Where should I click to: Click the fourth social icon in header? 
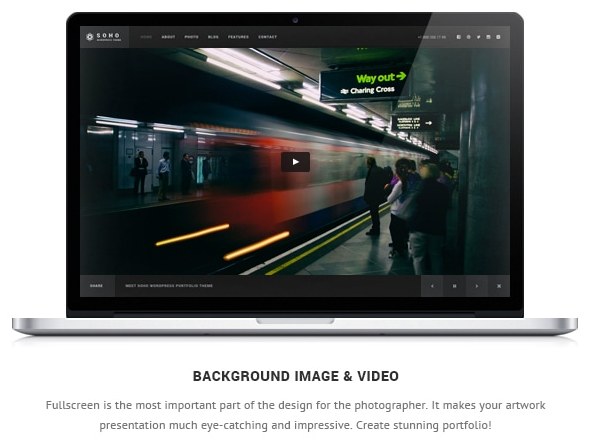[x=488, y=37]
